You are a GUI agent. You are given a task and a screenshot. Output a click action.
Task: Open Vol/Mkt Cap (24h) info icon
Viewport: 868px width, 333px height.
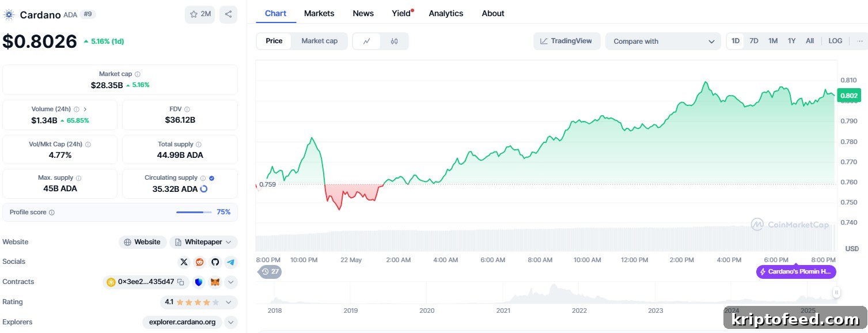[88, 145]
